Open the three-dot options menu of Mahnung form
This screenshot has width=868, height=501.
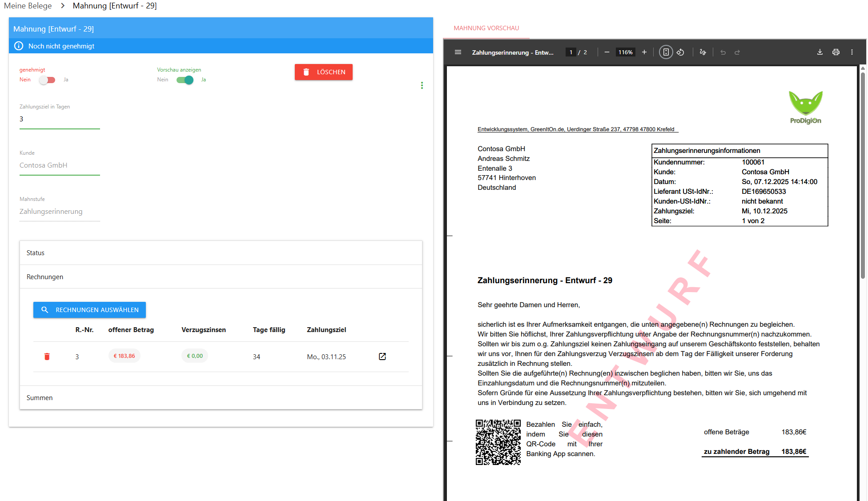click(422, 85)
